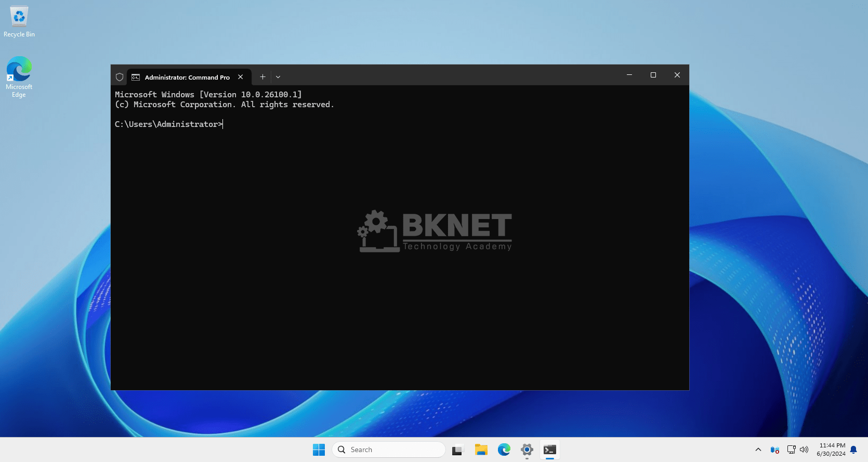The height and width of the screenshot is (462, 868).
Task: Open Task View from the taskbar
Action: tap(457, 450)
